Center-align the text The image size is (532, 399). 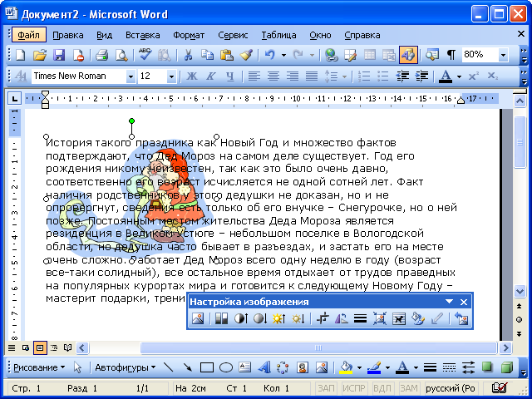pyautogui.click(x=273, y=76)
